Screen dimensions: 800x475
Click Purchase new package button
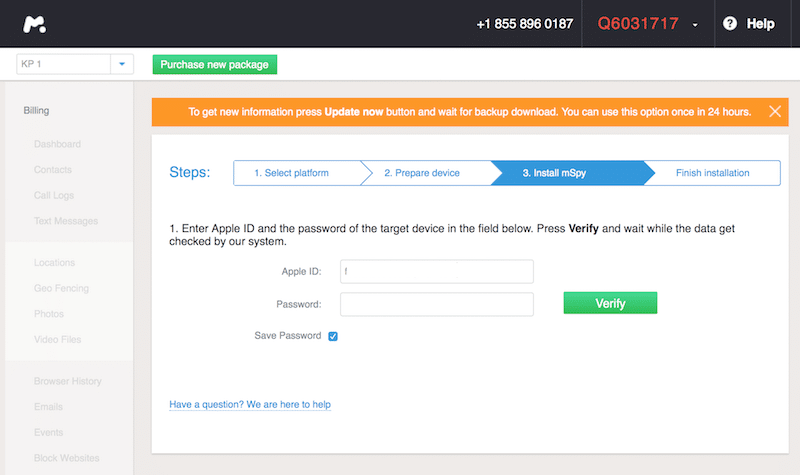click(x=214, y=65)
